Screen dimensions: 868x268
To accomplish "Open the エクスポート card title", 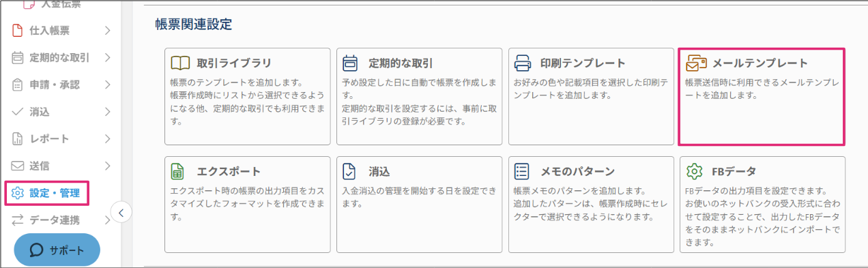I will [x=229, y=171].
